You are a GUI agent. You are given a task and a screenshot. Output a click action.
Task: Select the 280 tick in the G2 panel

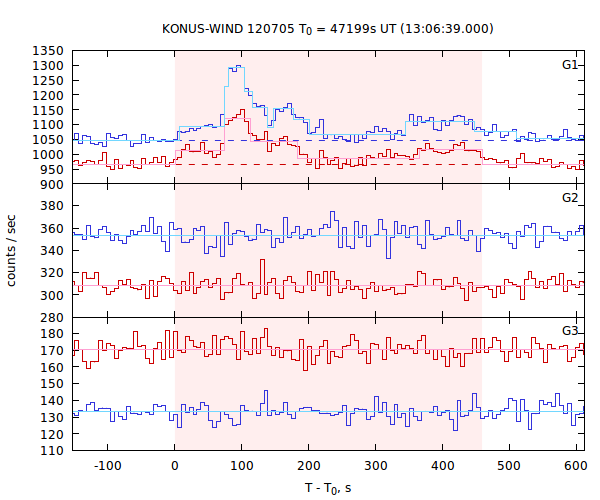(x=52, y=318)
